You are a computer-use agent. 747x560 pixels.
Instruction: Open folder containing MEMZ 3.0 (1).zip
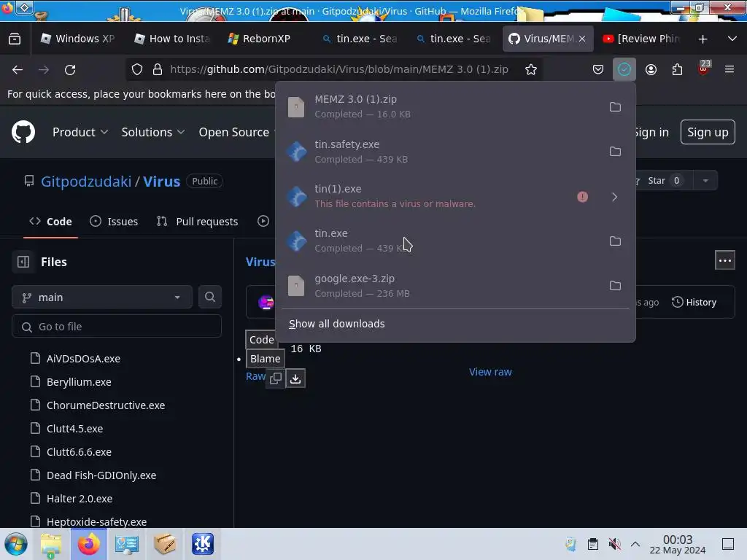(615, 106)
